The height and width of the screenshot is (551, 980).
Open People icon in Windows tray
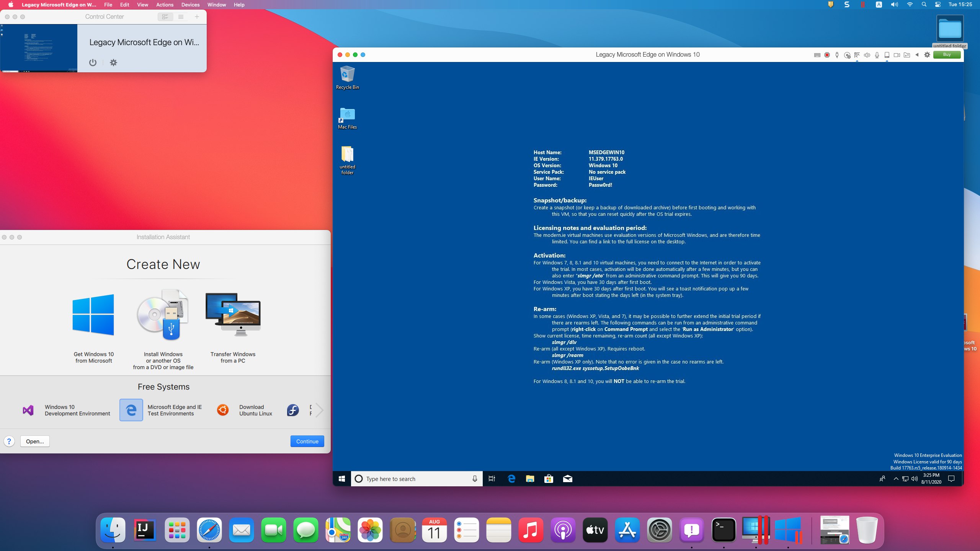coord(882,479)
